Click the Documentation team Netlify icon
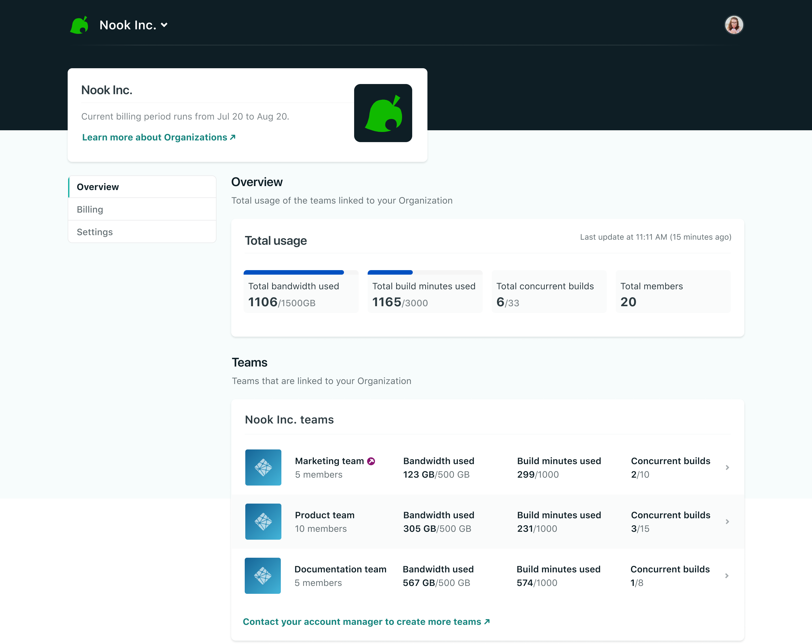The image size is (812, 644). [262, 576]
